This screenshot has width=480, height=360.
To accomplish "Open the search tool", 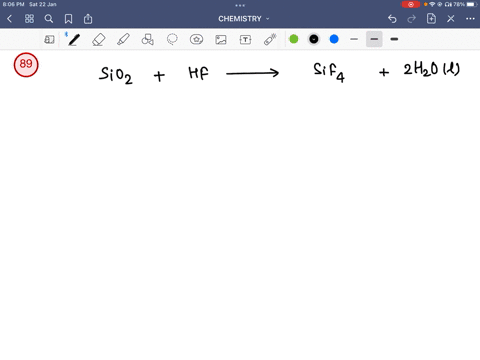I will 49,19.
